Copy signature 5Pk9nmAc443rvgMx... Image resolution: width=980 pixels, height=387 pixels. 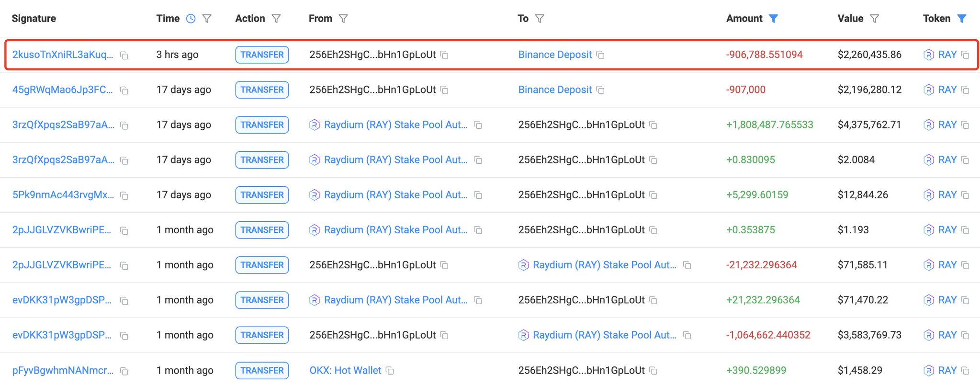click(124, 196)
